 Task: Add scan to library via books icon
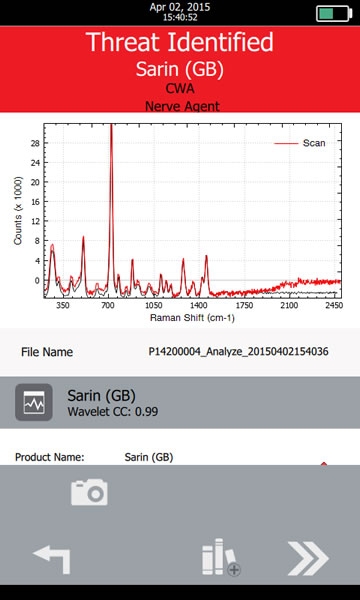tap(221, 557)
